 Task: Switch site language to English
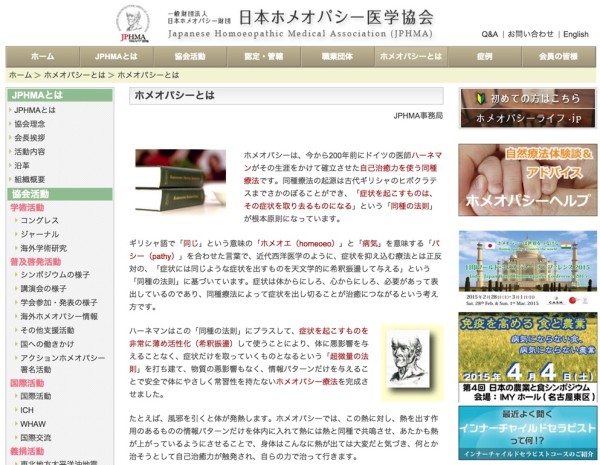tap(576, 34)
